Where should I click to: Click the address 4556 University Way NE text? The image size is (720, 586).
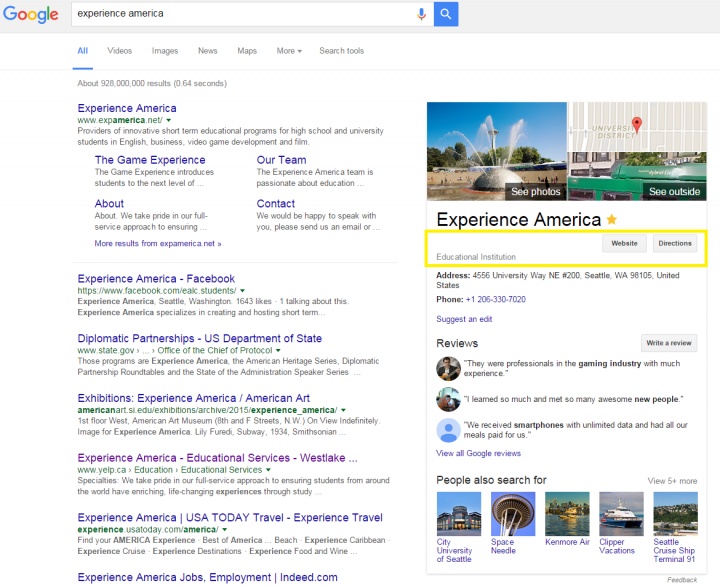[557, 280]
